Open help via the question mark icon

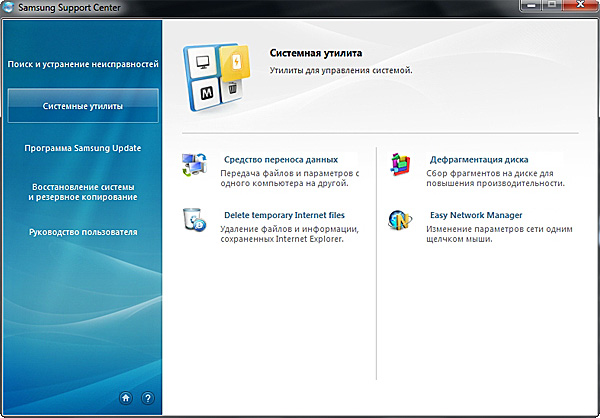coord(147,397)
